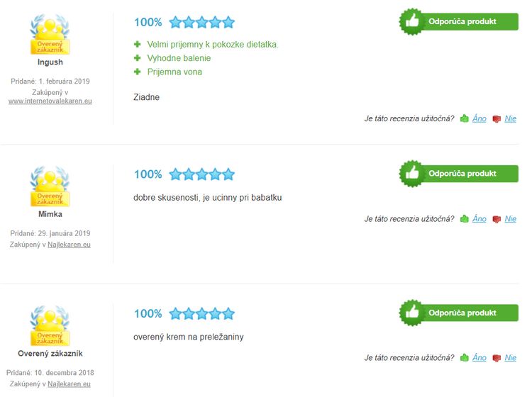Click Mimka's verified customer badge

(50, 186)
